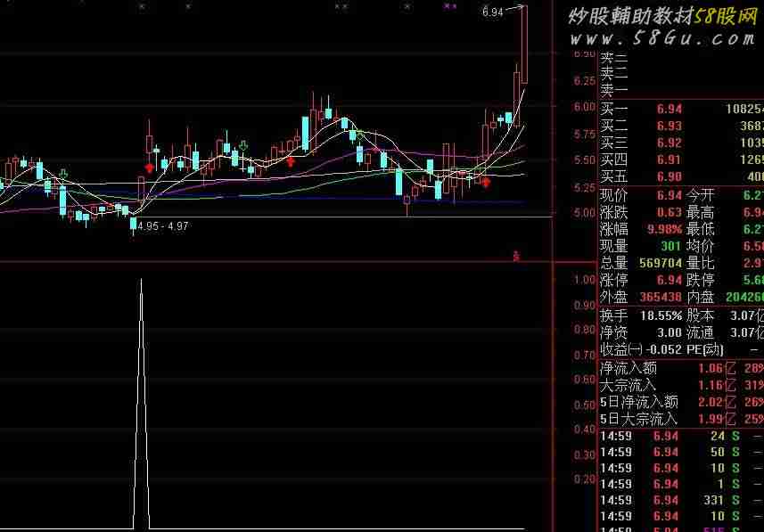The height and width of the screenshot is (532, 764).
Task: Click the 买三 bid price 6.92
Action: click(x=669, y=143)
